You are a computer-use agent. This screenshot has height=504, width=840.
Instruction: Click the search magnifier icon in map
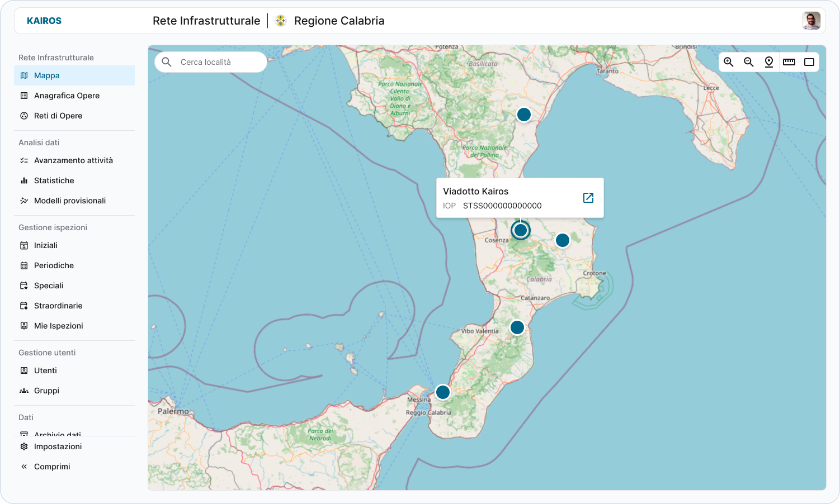coord(167,62)
